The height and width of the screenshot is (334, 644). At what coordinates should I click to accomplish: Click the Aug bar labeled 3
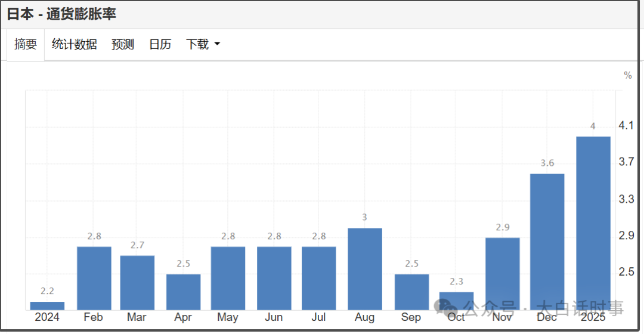pos(365,269)
